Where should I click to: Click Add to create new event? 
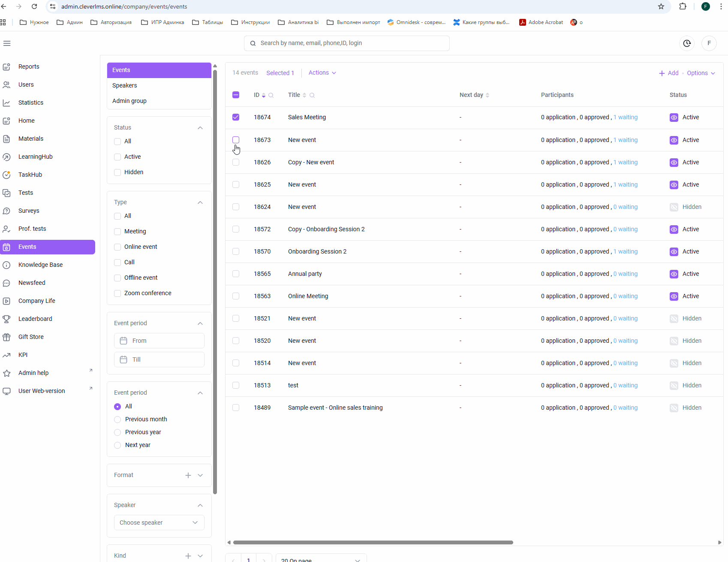(669, 73)
